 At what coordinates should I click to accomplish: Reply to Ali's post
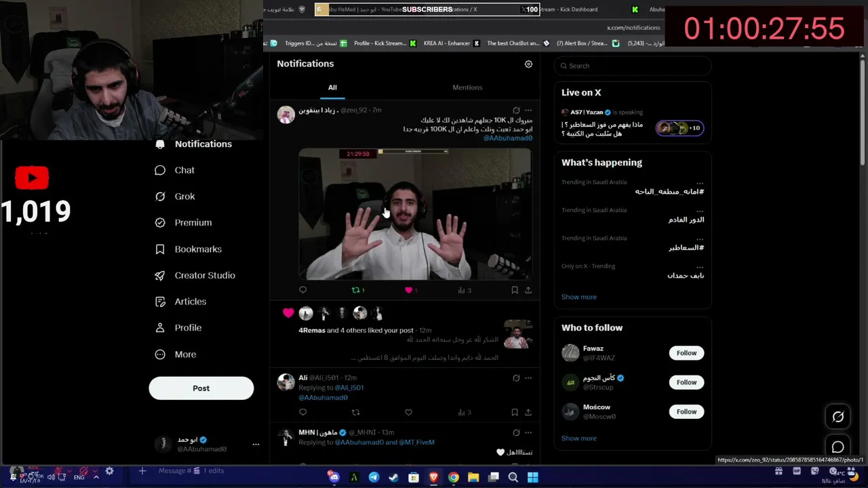pos(303,412)
